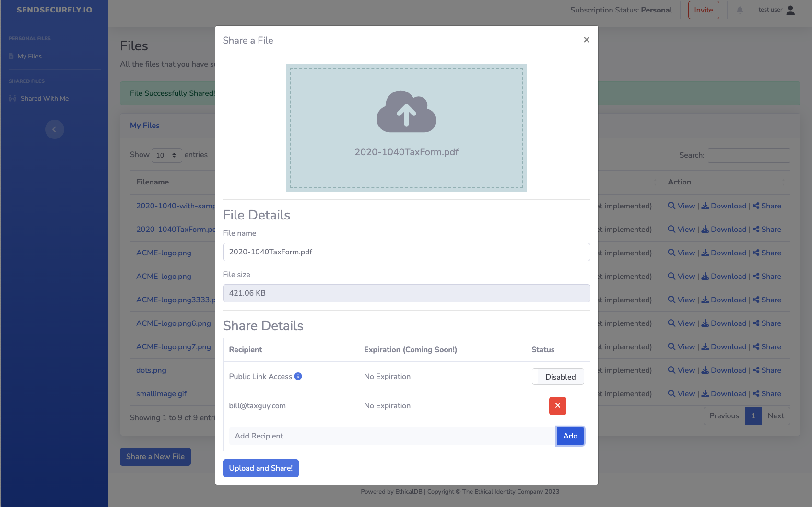Go to Next page of files
Image resolution: width=812 pixels, height=507 pixels.
[775, 415]
